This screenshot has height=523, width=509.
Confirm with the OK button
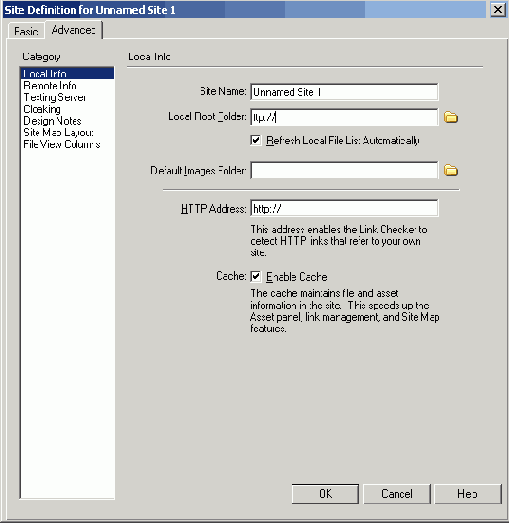coord(325,494)
